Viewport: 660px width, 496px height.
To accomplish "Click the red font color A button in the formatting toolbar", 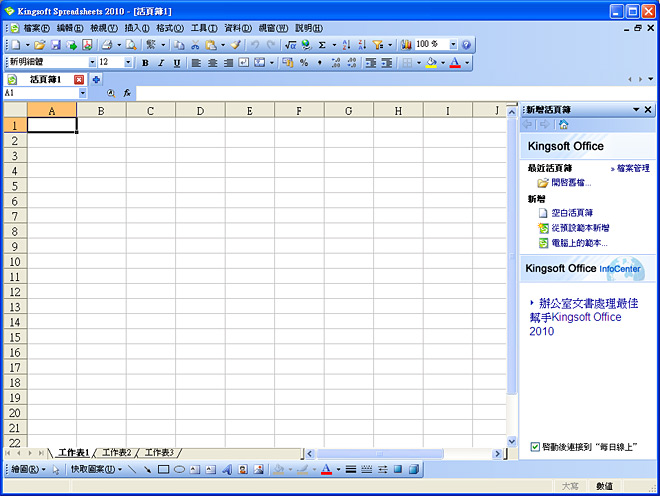I will 455,63.
